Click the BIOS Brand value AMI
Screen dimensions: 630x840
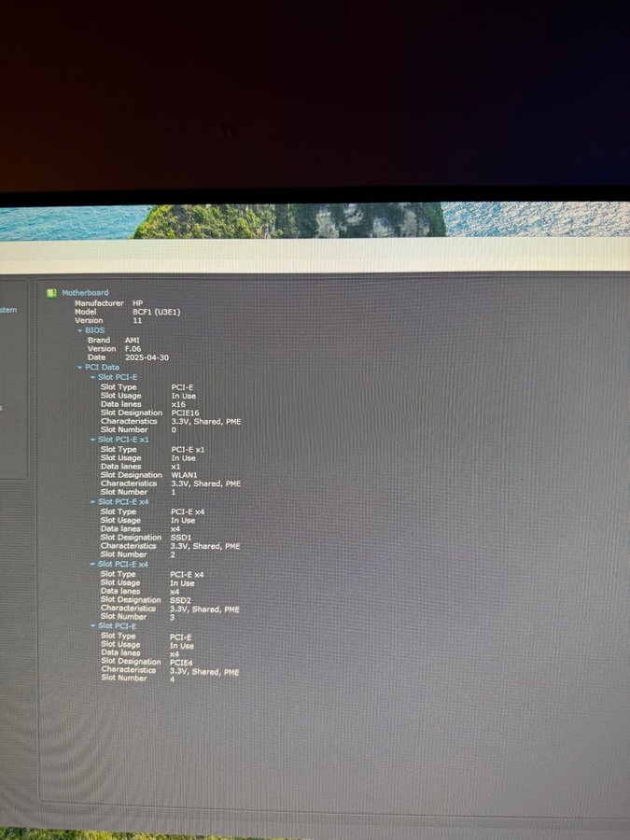132,341
